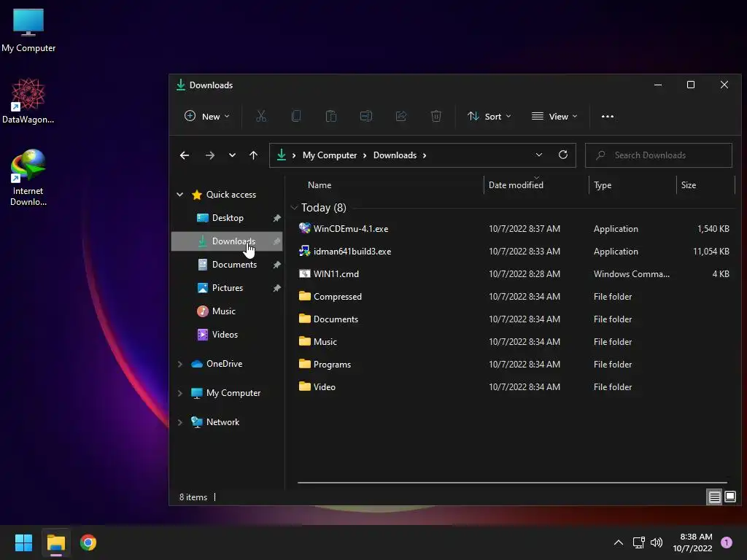
Task: Open the volume speaker tray icon
Action: coord(657,542)
